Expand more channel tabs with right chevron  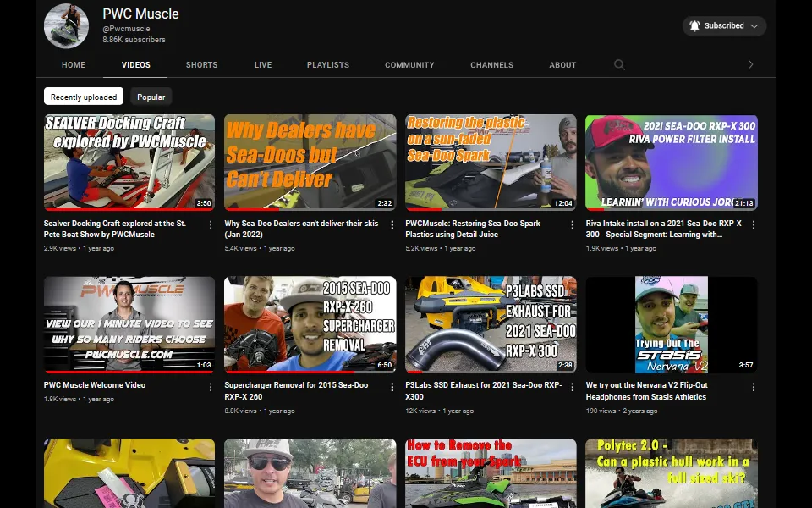point(750,64)
